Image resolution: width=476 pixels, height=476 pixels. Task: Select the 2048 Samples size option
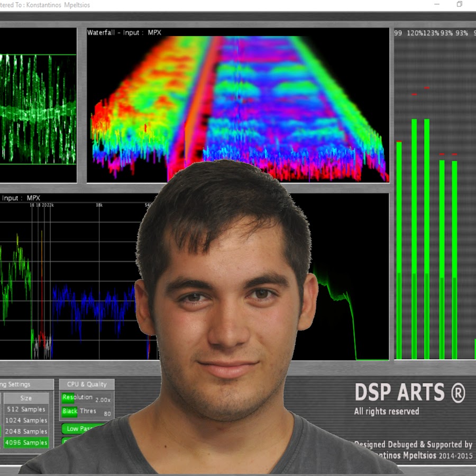26,432
